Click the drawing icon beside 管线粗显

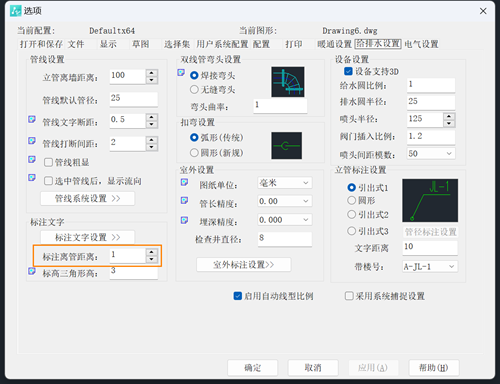point(32,159)
